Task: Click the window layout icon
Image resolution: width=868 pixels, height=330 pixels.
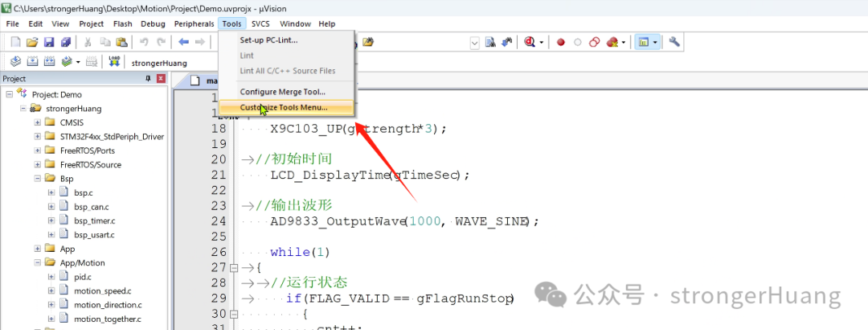Action: [x=643, y=42]
